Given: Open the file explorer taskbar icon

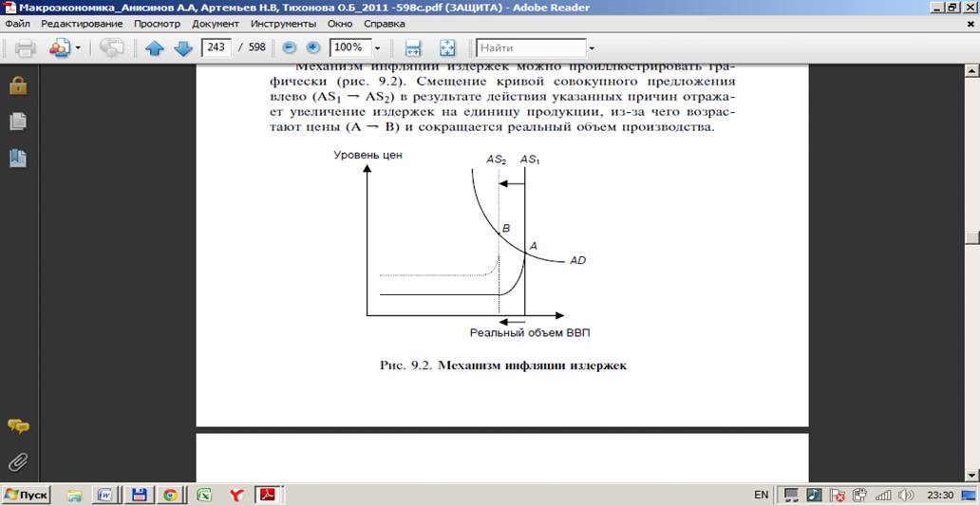Looking at the screenshot, I should [x=74, y=495].
